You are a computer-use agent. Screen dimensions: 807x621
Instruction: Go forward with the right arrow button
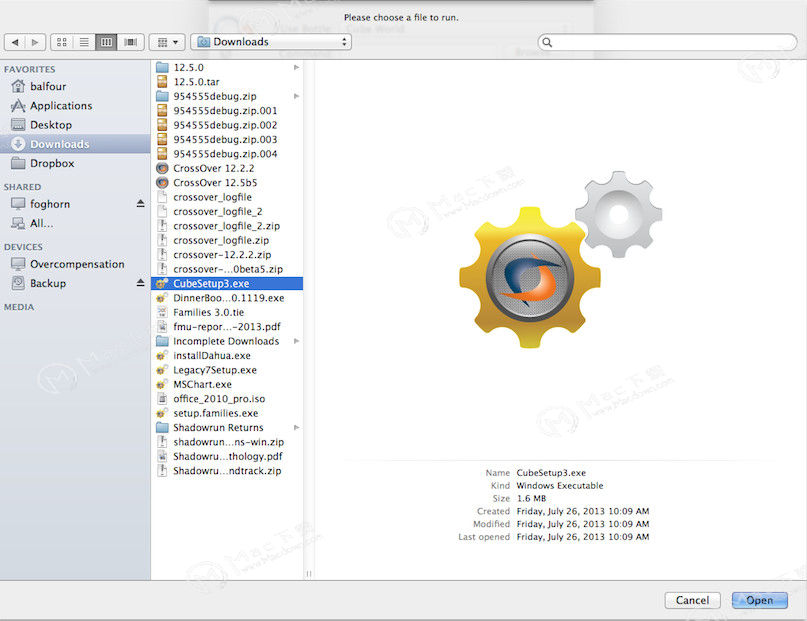[36, 42]
